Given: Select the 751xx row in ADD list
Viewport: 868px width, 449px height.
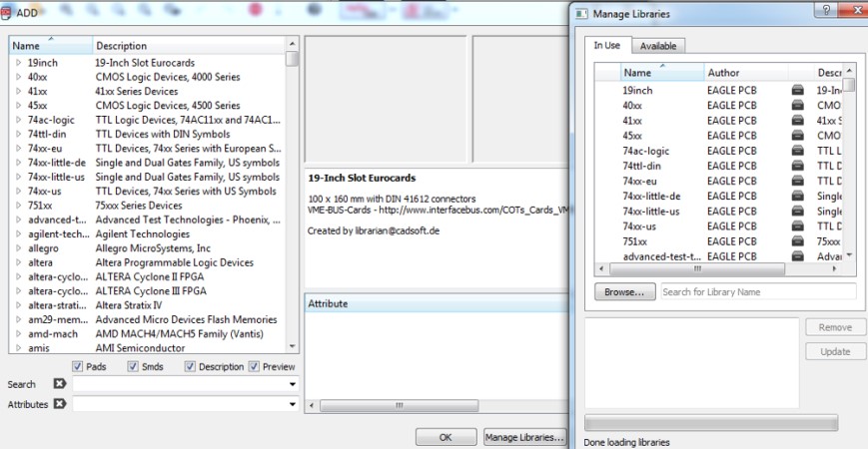Looking at the screenshot, I should click(x=148, y=206).
